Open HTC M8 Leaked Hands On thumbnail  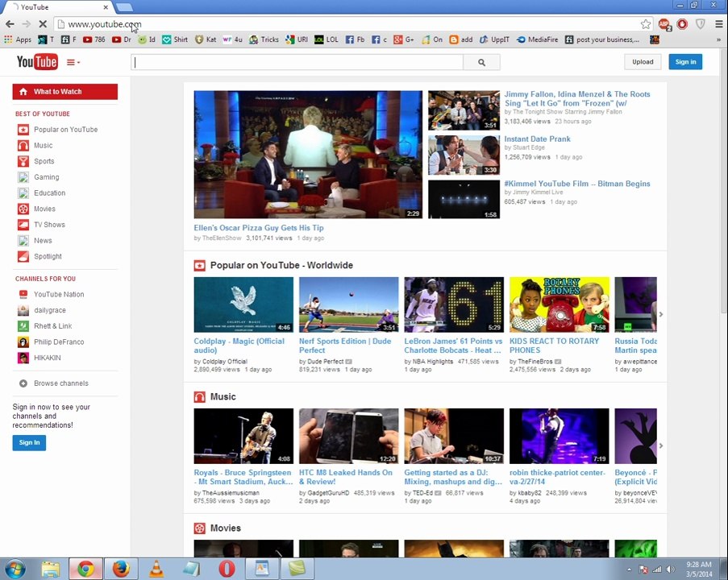click(x=348, y=436)
